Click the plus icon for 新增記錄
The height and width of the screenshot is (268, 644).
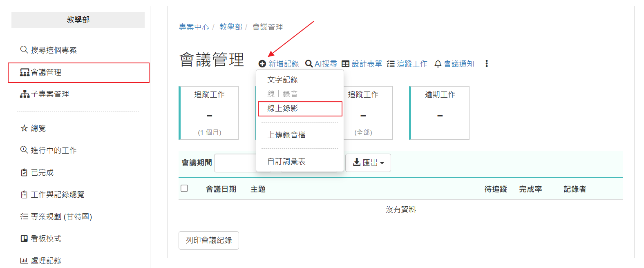[x=262, y=64]
